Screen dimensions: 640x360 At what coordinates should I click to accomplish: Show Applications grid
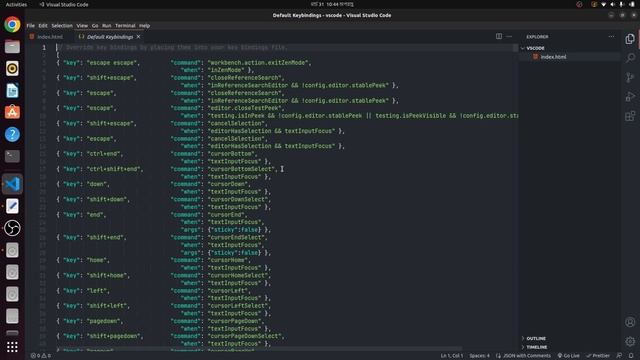click(12, 347)
